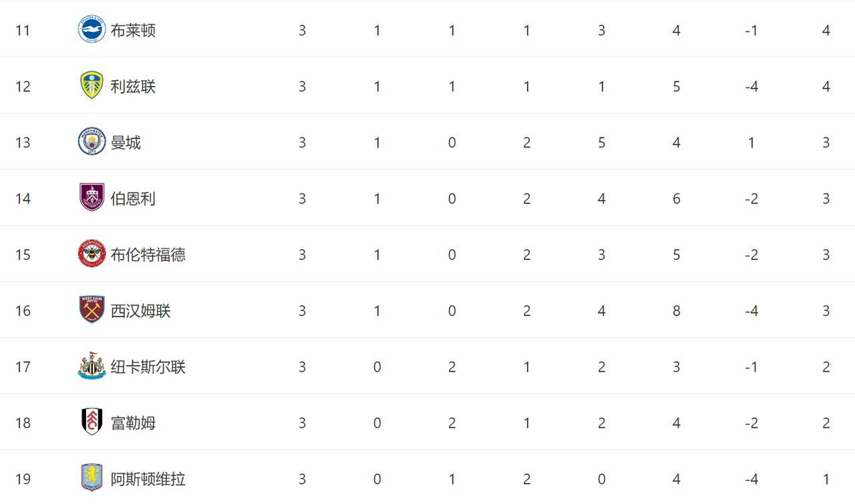855x504 pixels.
Task: Open the 布莱顿 team link
Action: [x=133, y=31]
